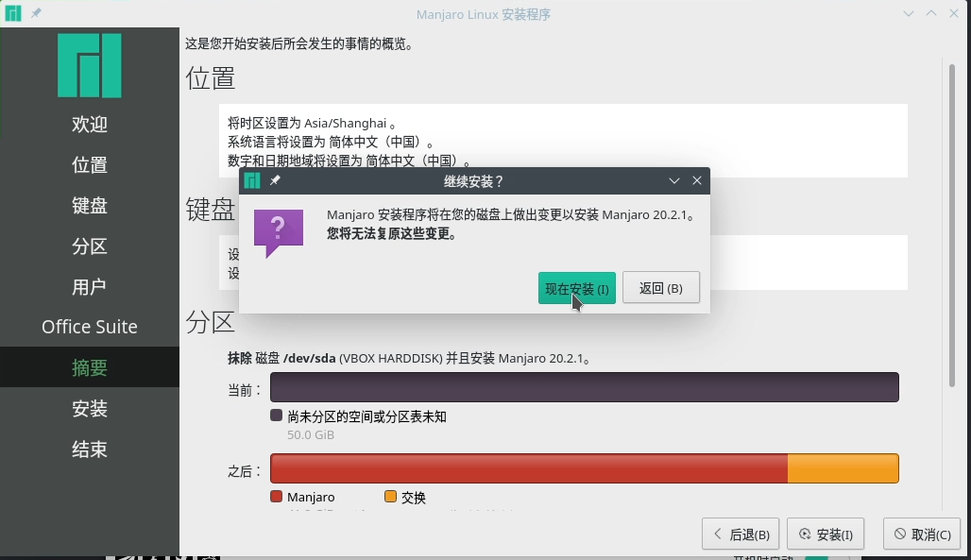Click the 返回 (B) button in dialog
Viewport: 971px width, 560px height.
pos(661,288)
